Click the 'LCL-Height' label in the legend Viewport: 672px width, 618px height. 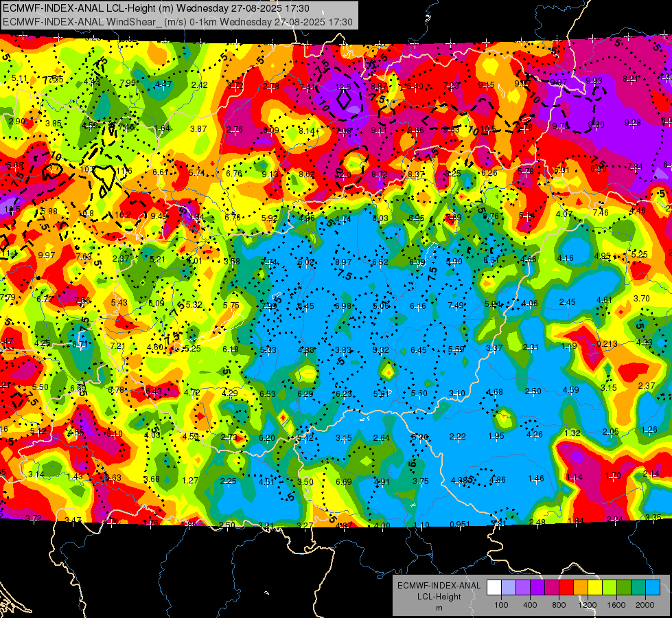click(439, 597)
